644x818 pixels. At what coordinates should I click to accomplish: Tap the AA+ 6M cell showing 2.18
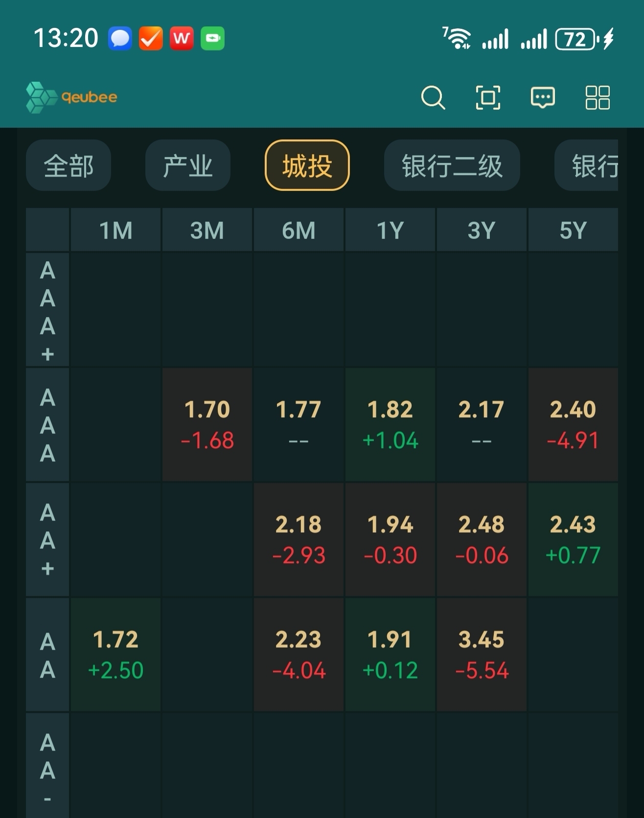point(299,539)
